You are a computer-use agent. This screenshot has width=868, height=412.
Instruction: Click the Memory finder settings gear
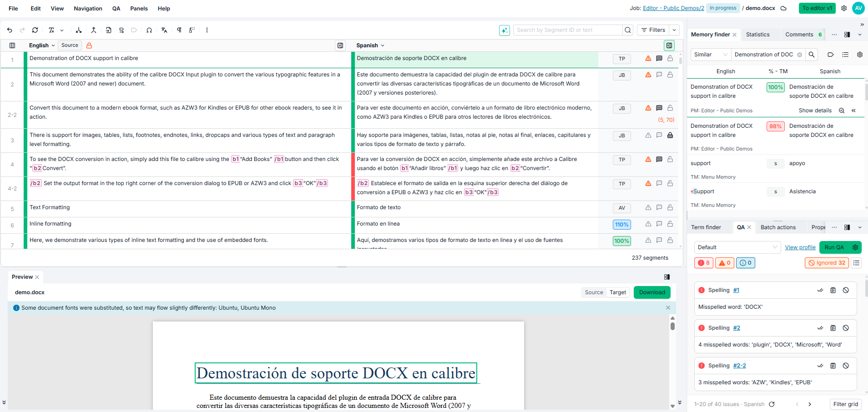[860, 55]
